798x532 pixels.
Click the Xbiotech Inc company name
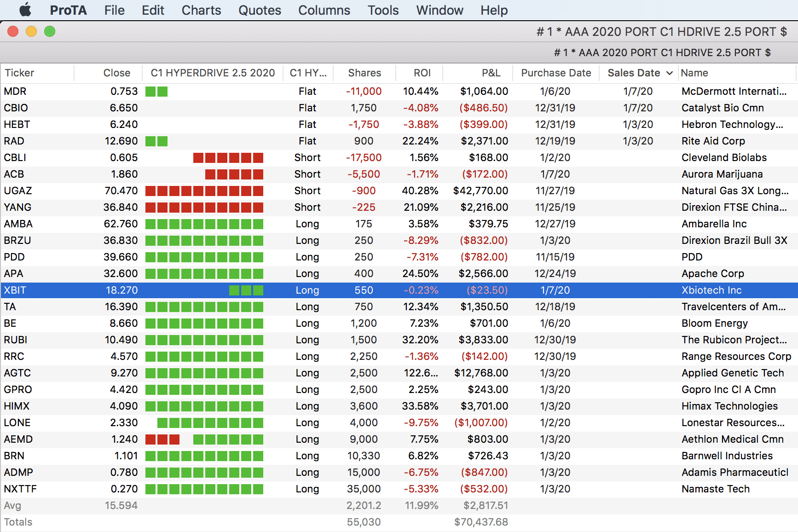[711, 290]
